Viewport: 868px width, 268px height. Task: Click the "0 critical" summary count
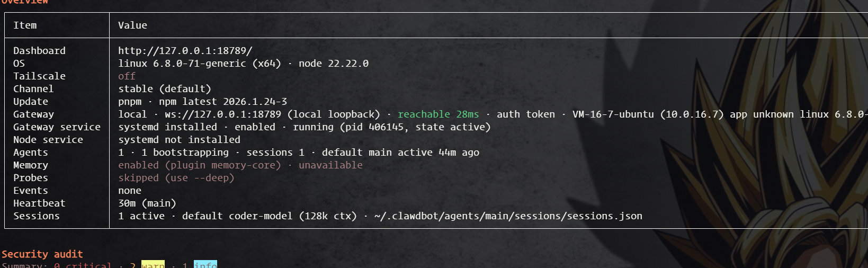click(83, 264)
